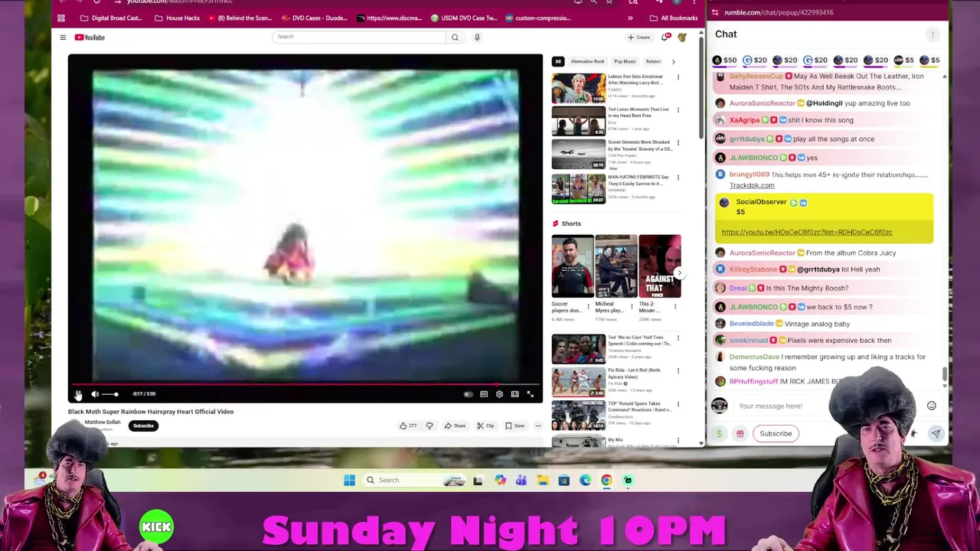Open the Chrome apps grid in bookmarks bar
The width and height of the screenshot is (980, 551).
(61, 18)
